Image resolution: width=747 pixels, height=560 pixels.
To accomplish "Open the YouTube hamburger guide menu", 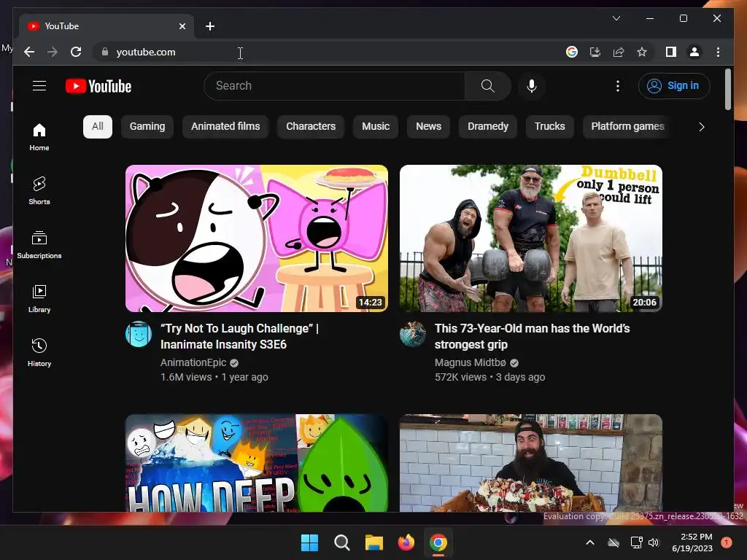I will coord(39,86).
